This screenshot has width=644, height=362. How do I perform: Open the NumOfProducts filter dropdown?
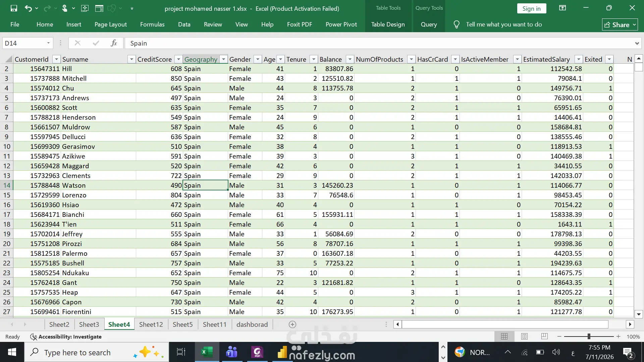[x=411, y=59]
